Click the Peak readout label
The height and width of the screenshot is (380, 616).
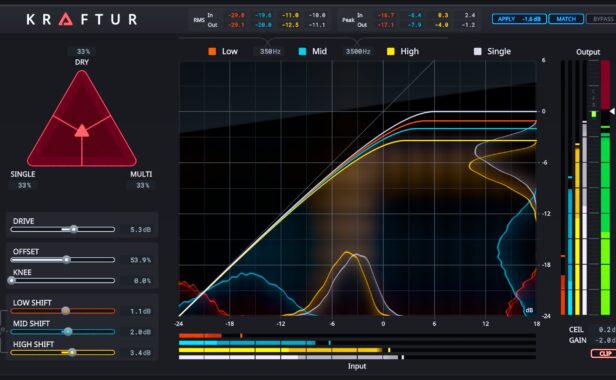tap(348, 20)
